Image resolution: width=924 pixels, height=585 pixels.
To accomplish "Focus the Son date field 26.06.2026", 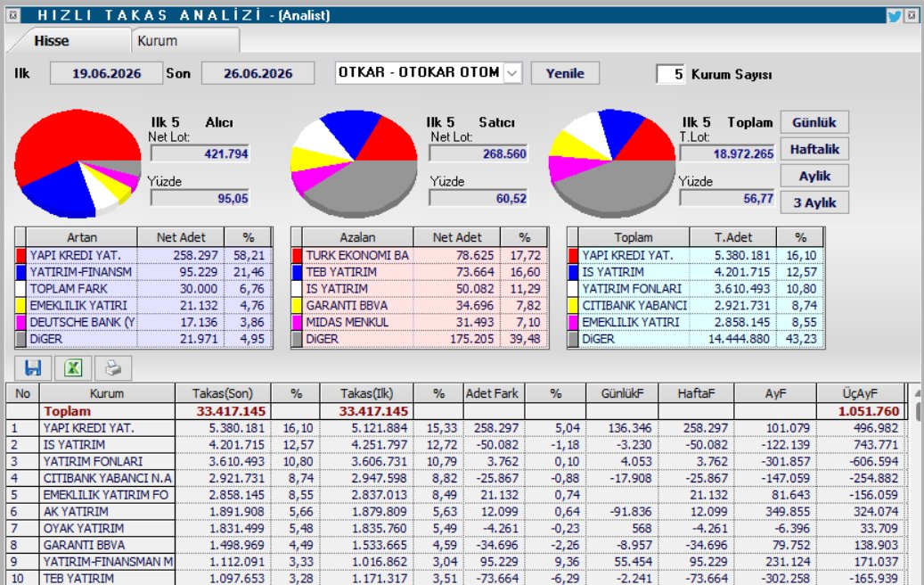I will point(258,73).
